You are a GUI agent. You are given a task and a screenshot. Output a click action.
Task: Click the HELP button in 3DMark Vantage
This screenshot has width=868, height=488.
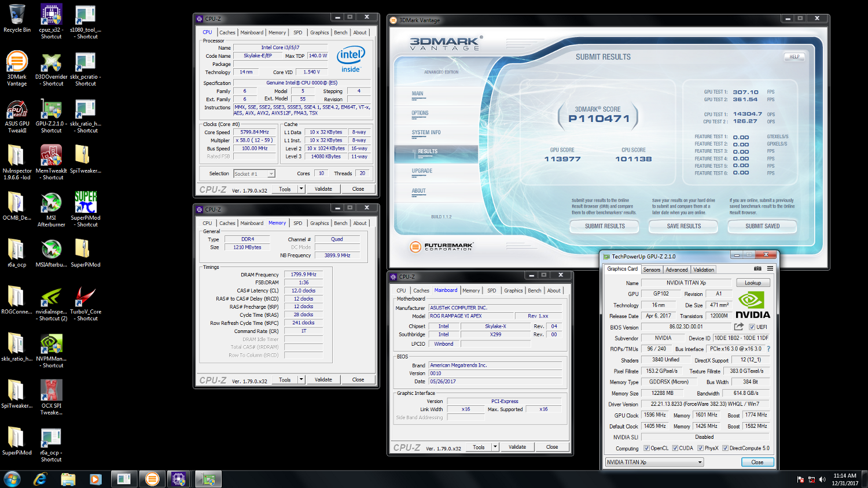(795, 57)
